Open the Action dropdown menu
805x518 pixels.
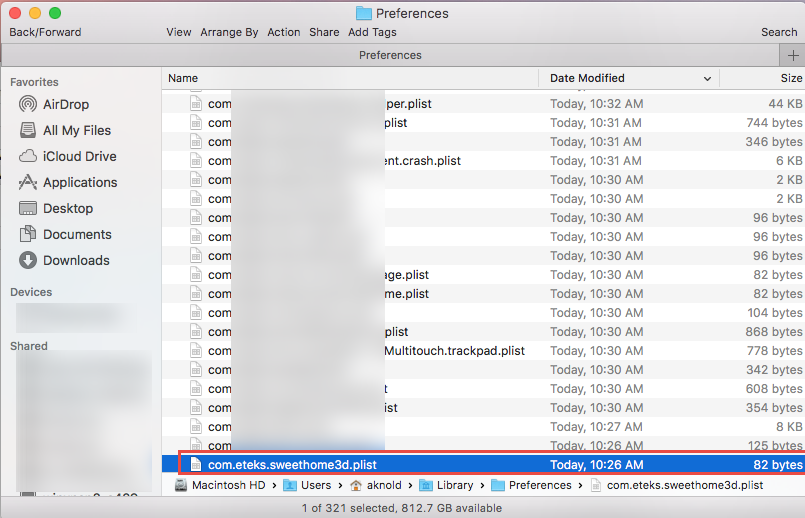coord(284,32)
